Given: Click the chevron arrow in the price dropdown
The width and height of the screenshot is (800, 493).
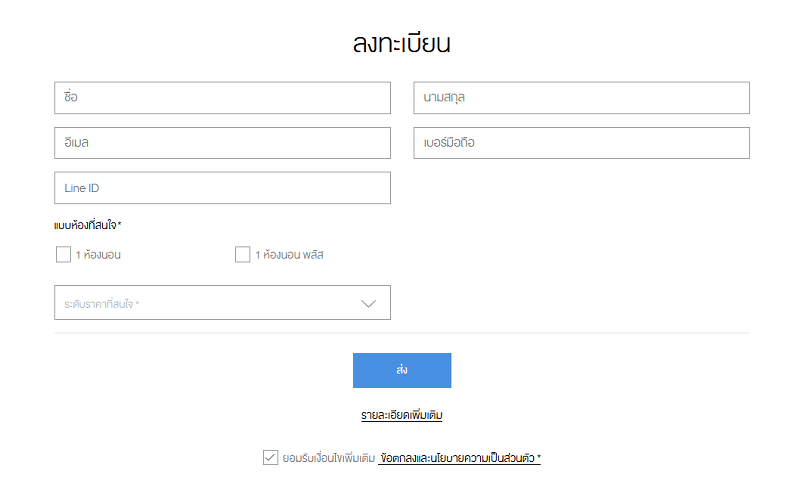Looking at the screenshot, I should pos(368,304).
